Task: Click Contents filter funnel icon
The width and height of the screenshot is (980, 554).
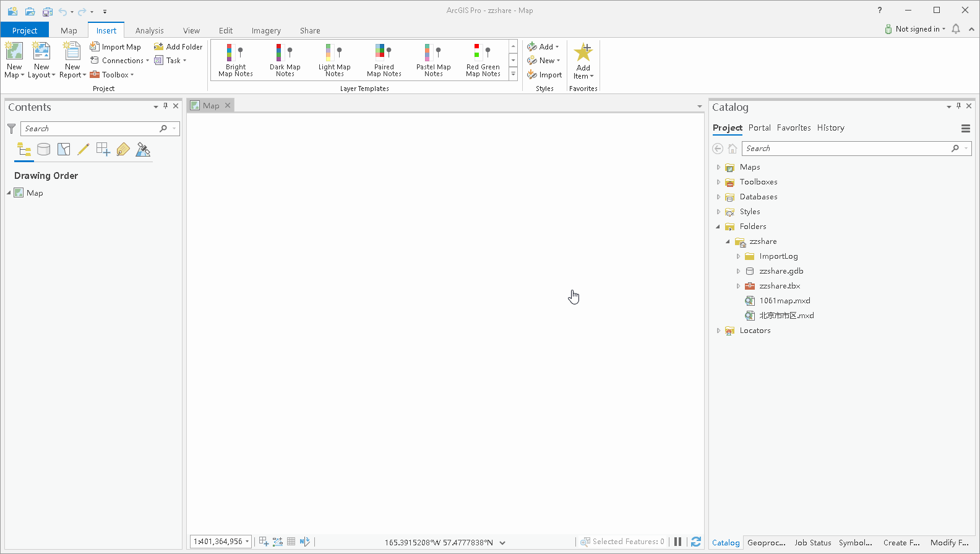Action: [11, 129]
